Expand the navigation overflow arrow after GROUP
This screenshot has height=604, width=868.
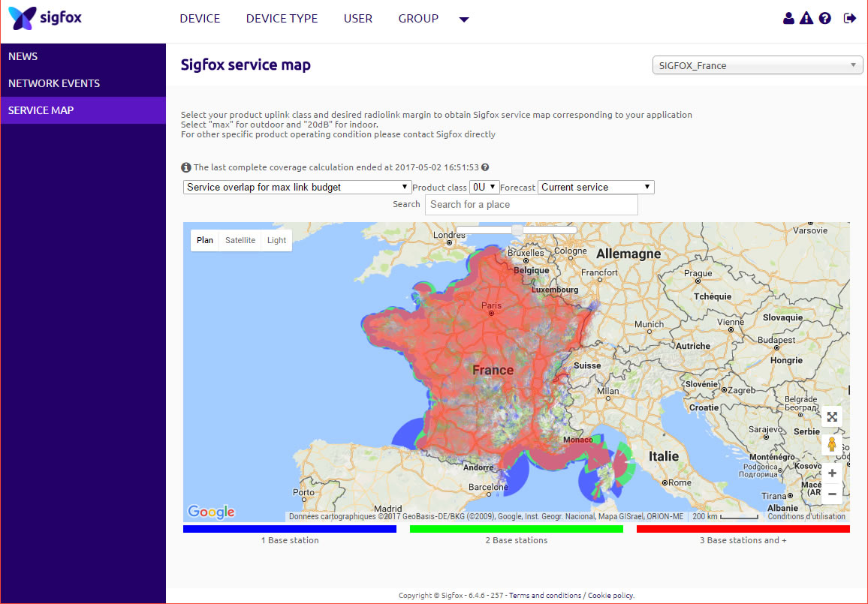(464, 20)
